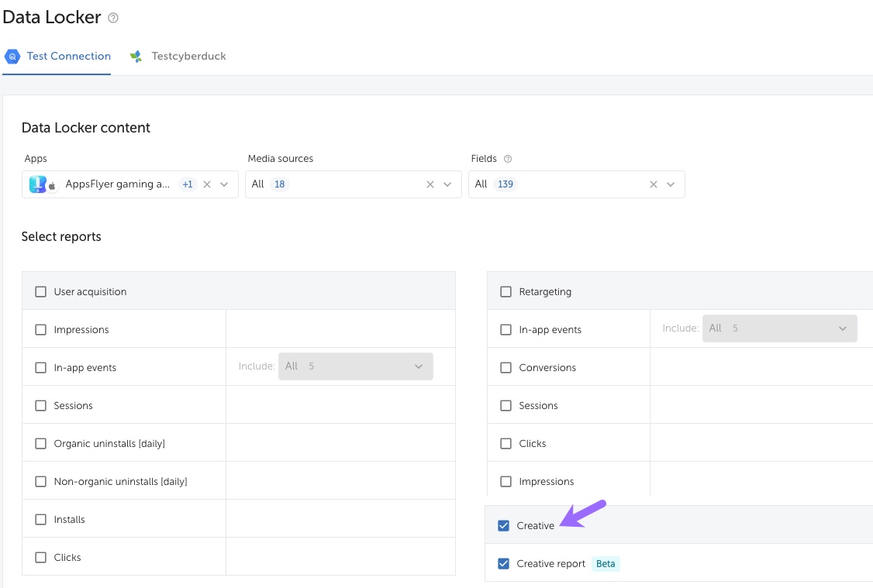873x588 pixels.
Task: Click the AppsFlyer gaming app icon
Action: [38, 184]
